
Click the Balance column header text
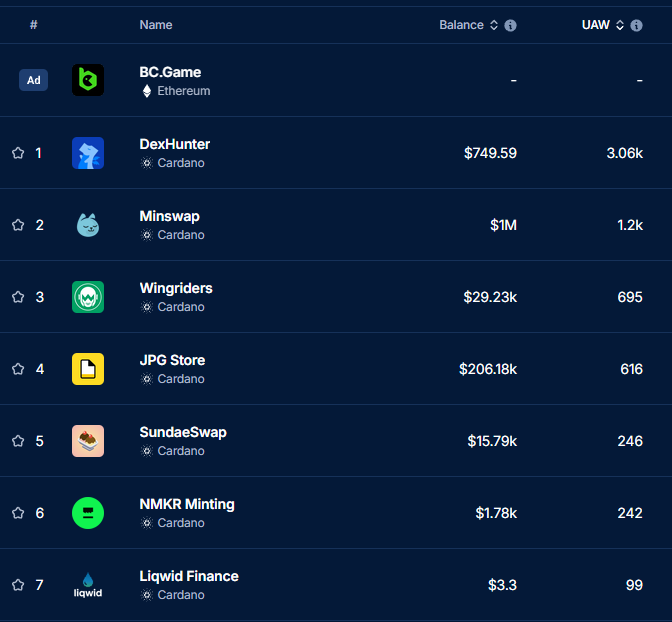coord(461,25)
